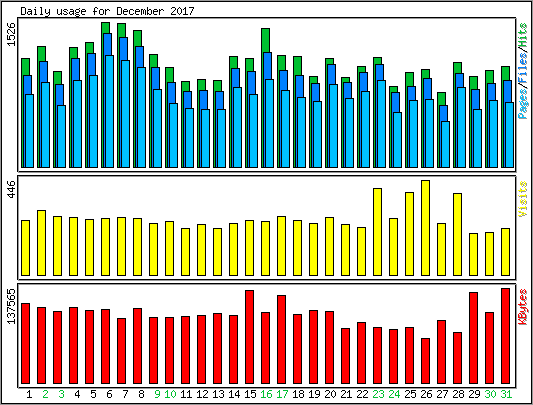Image resolution: width=533 pixels, height=405 pixels.
Task: Select day label "14"
Action: tap(234, 394)
